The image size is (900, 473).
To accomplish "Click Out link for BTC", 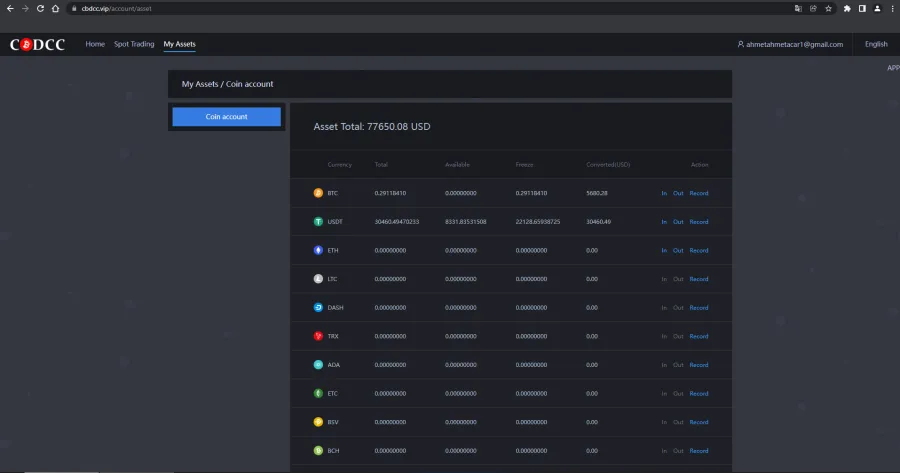I will tap(678, 193).
